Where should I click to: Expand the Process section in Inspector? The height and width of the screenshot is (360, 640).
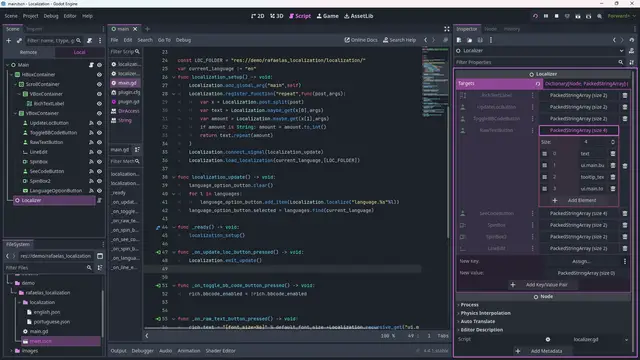click(469, 304)
